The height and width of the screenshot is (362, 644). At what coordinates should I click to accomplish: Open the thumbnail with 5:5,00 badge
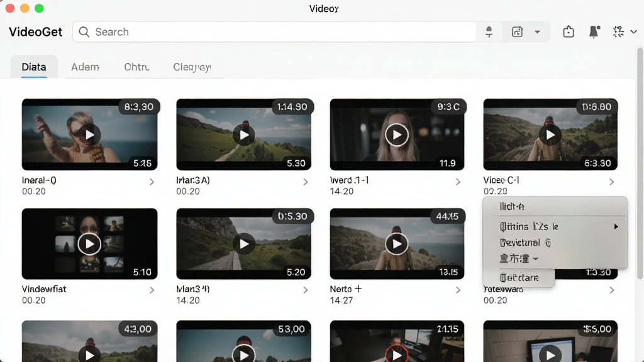click(550, 341)
